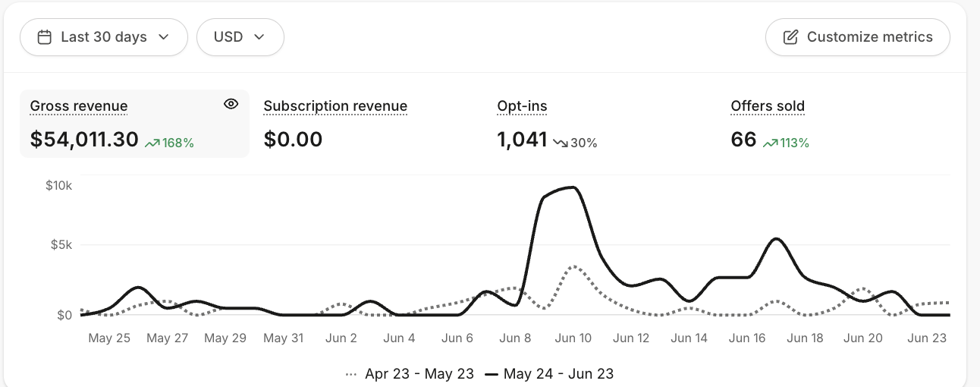Click the Jun 8 x-axis date label

[x=515, y=338]
